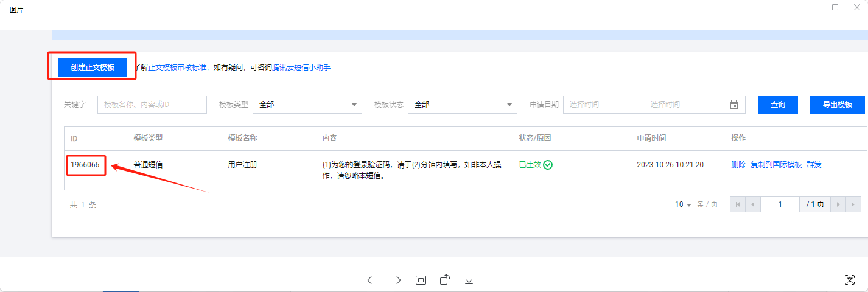Download the image using the download icon
The height and width of the screenshot is (292, 868).
[x=469, y=280]
